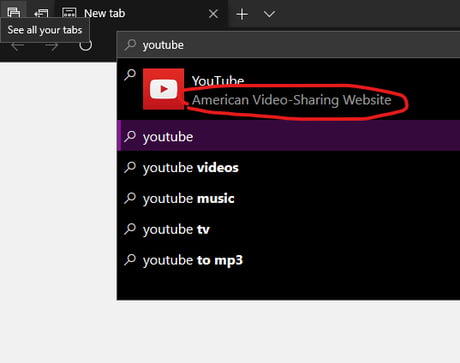Image resolution: width=460 pixels, height=363 pixels.
Task: Click the search icon beside youtube to mp3
Action: pyautogui.click(x=130, y=260)
